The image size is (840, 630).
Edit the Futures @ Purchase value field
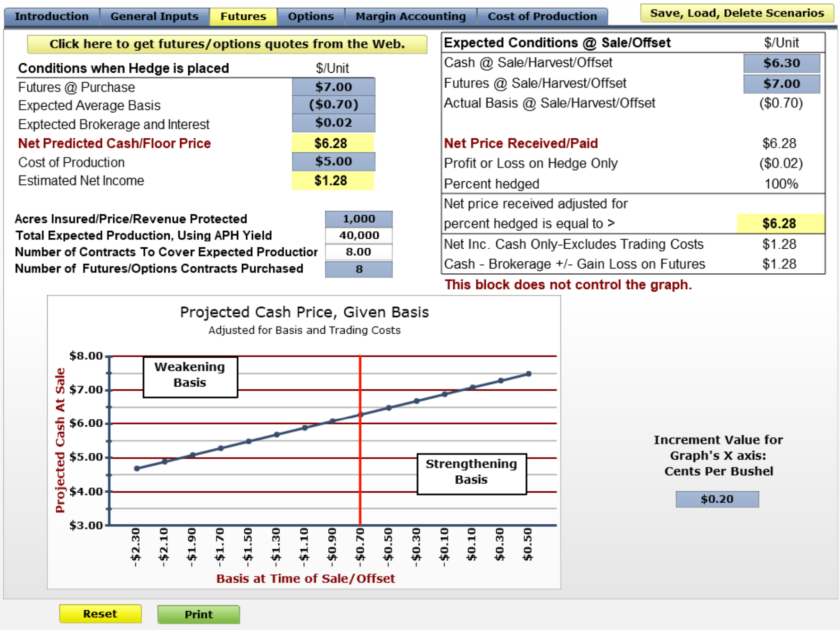(333, 87)
